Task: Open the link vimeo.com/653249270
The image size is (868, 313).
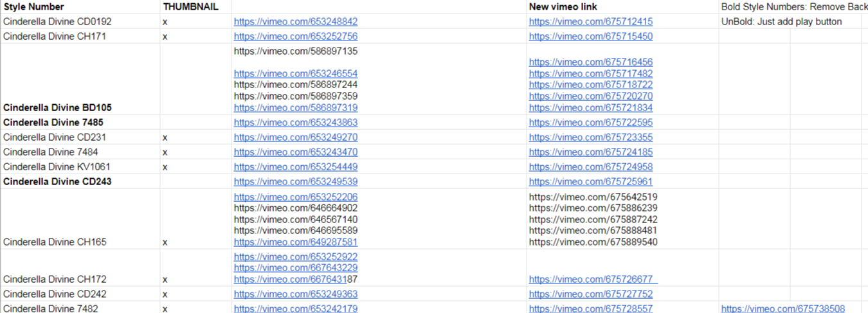Action: [296, 138]
